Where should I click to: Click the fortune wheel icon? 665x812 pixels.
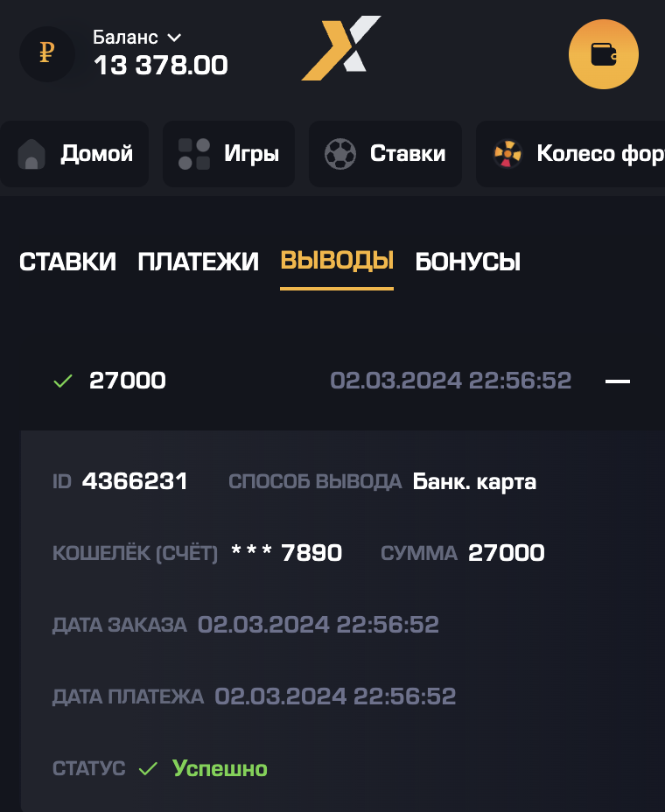[x=507, y=154]
